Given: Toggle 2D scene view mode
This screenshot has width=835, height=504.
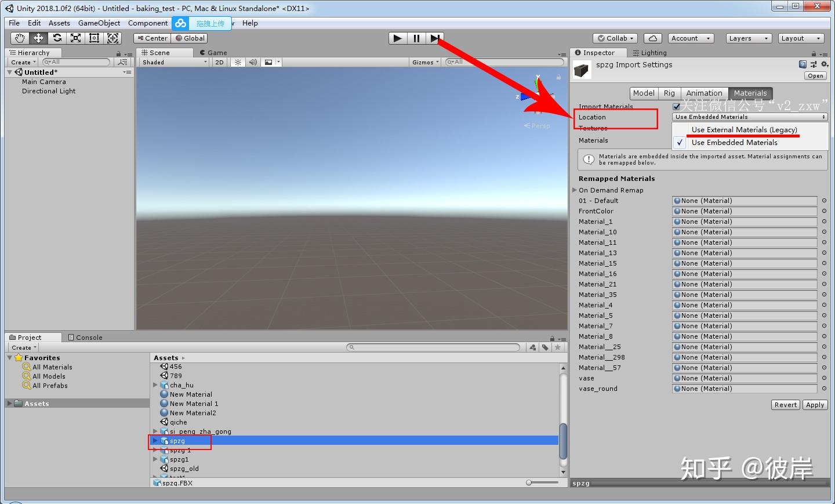Looking at the screenshot, I should point(219,62).
